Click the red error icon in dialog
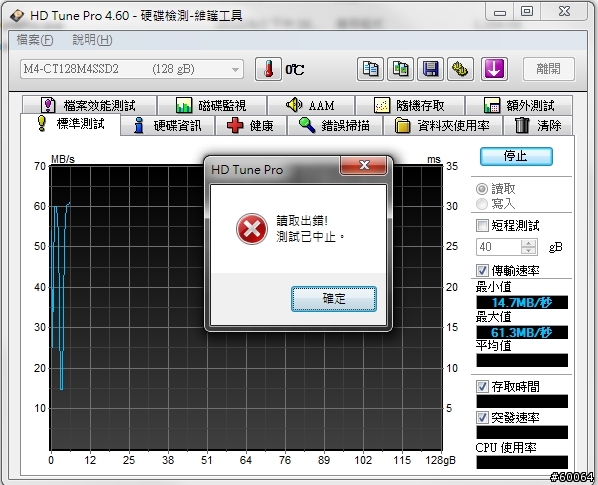This screenshot has width=598, height=485. click(x=252, y=229)
